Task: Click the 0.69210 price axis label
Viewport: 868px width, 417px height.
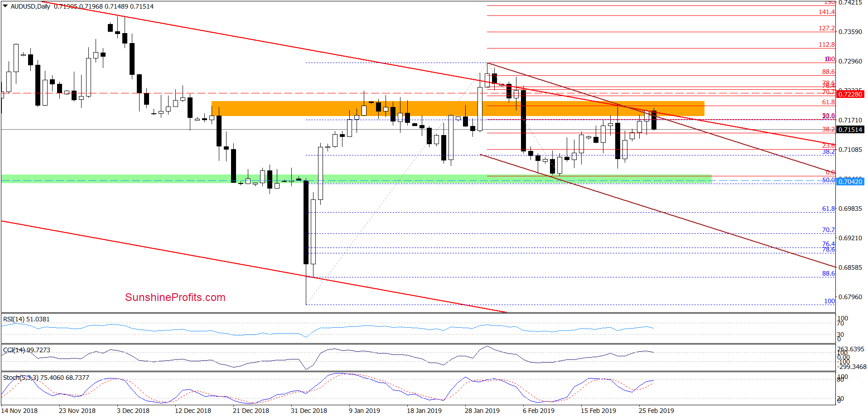Action: pos(850,238)
